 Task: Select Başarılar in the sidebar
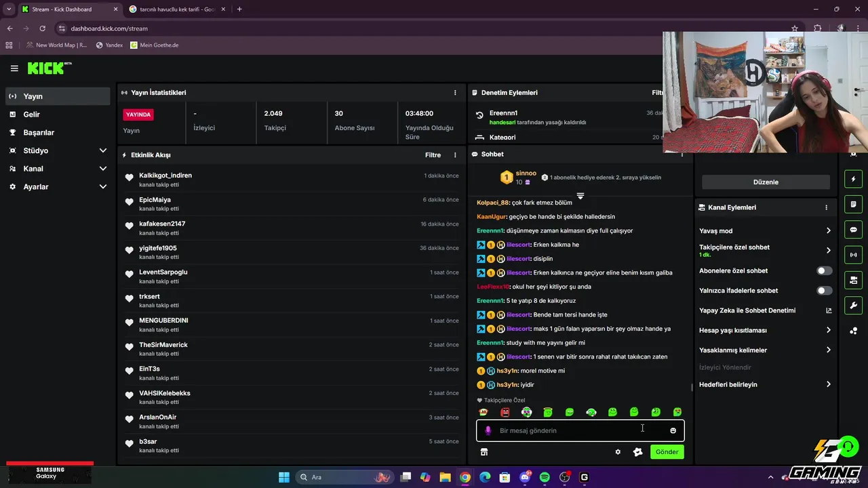click(58, 132)
